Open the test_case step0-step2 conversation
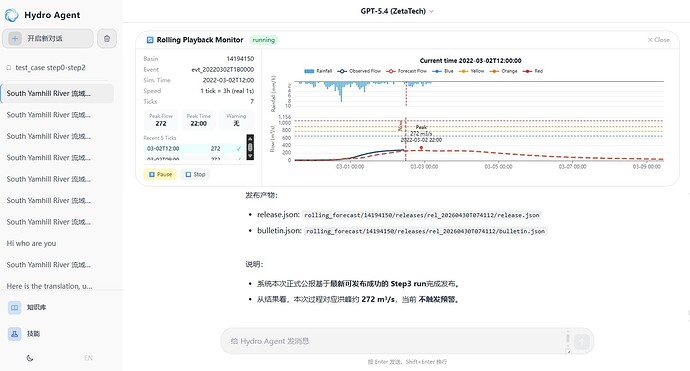This screenshot has width=690, height=371. pos(50,68)
